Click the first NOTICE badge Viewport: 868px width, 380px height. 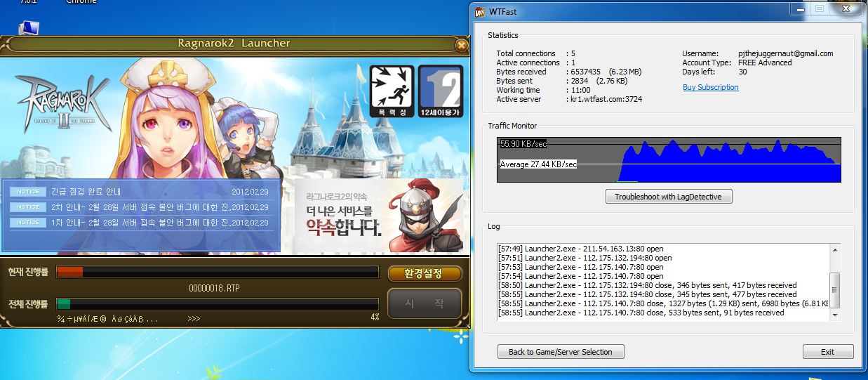[x=28, y=191]
